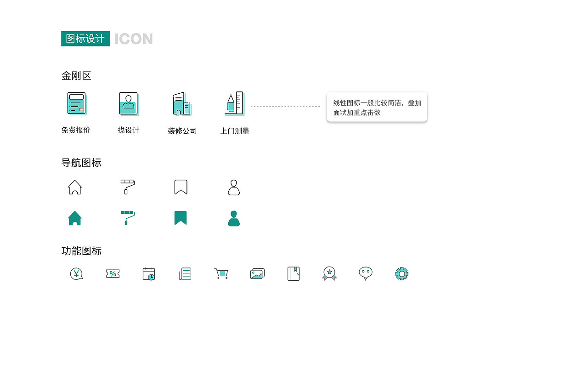The image size is (588, 392).
Task: Open the percent coupon ticket icon
Action: 112,273
